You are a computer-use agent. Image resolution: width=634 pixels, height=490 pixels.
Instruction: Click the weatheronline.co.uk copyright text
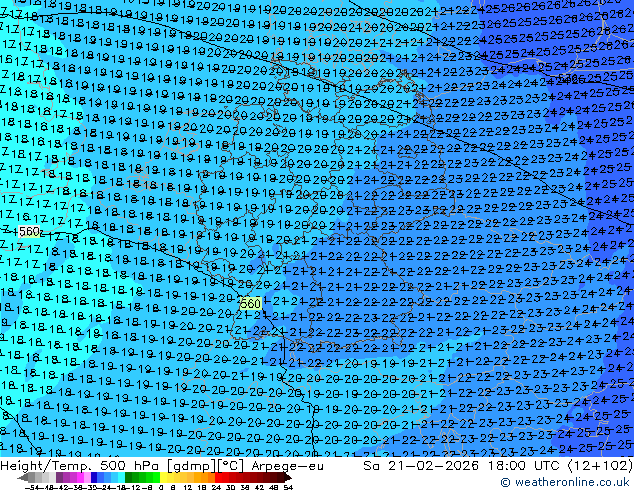[x=565, y=482]
